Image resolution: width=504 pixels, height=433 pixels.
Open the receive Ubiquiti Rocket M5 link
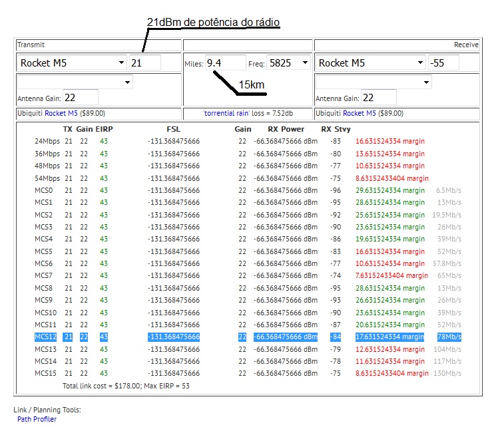click(x=360, y=113)
